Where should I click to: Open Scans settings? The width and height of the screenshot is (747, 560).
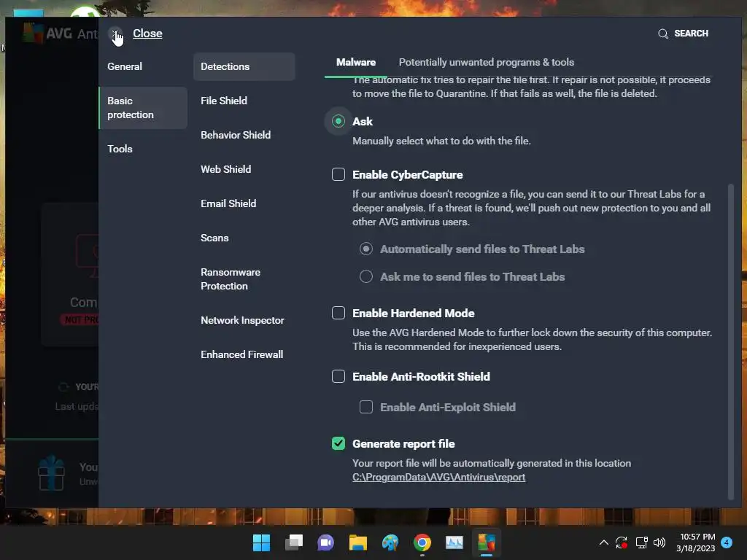click(215, 238)
